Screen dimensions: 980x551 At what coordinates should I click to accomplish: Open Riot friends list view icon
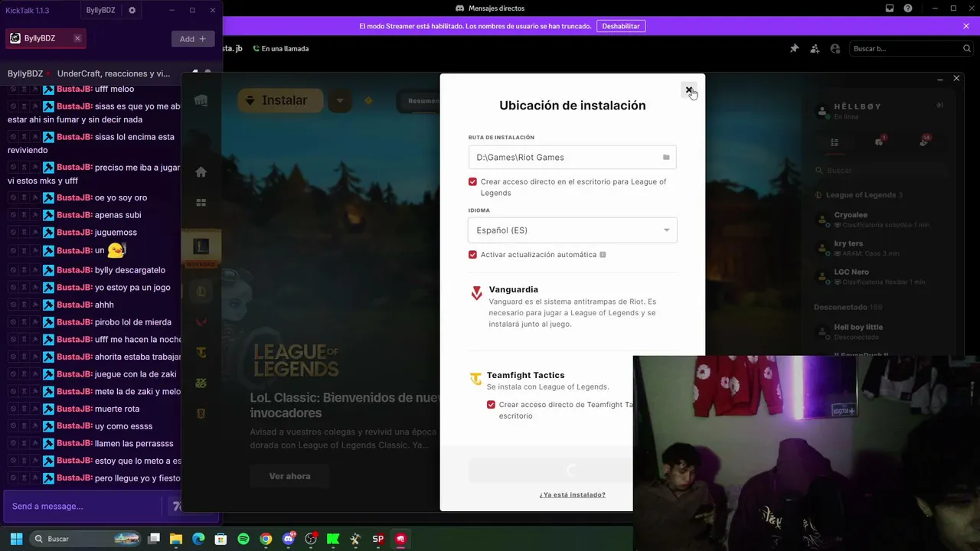click(x=835, y=142)
